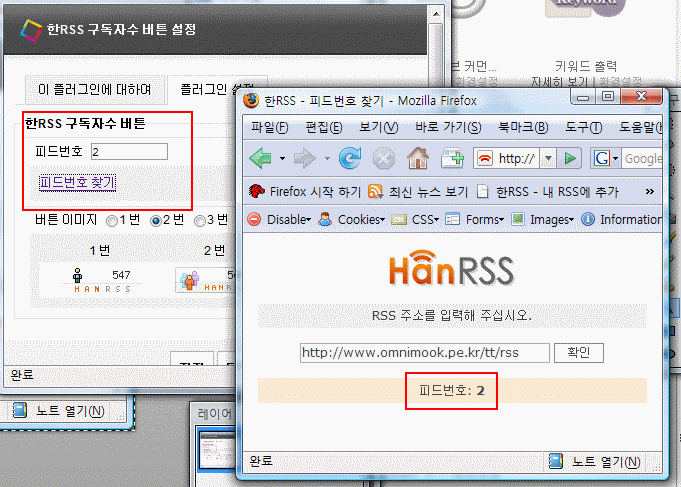Minimize the Firefox window

coord(583,97)
